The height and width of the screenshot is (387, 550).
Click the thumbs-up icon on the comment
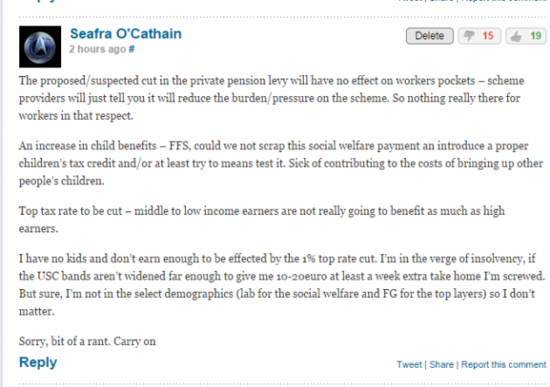coord(516,36)
